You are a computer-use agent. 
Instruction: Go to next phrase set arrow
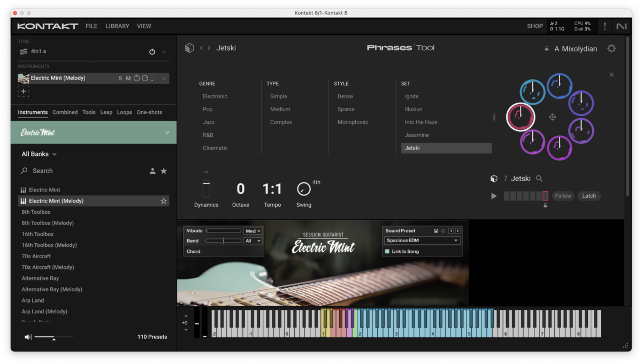point(209,48)
